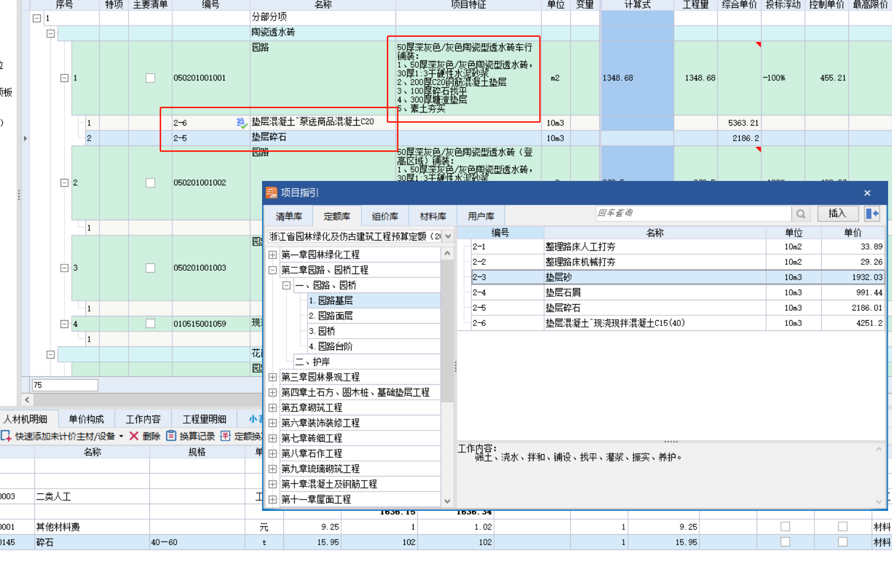Click the 计算式 cell 1348.68

637,78
